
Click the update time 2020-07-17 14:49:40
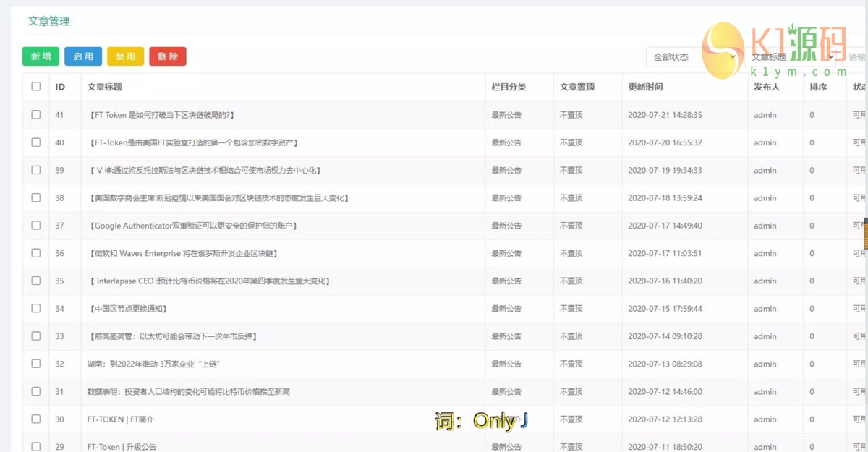665,226
